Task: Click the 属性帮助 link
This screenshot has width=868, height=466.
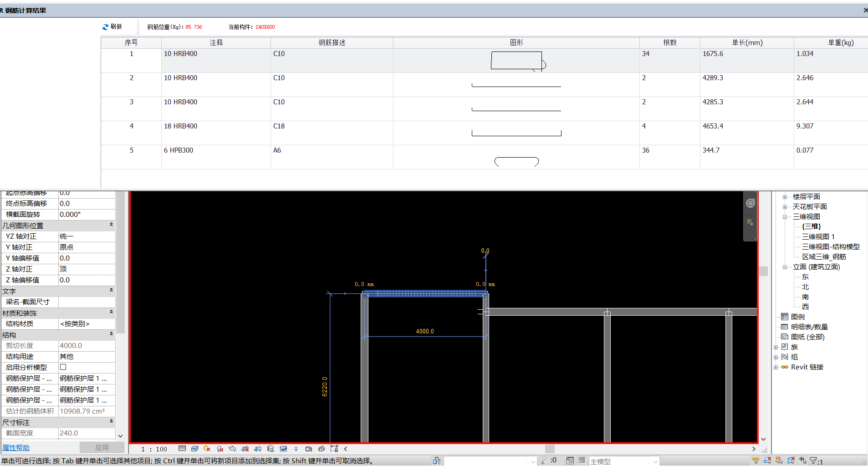Action: (x=16, y=448)
